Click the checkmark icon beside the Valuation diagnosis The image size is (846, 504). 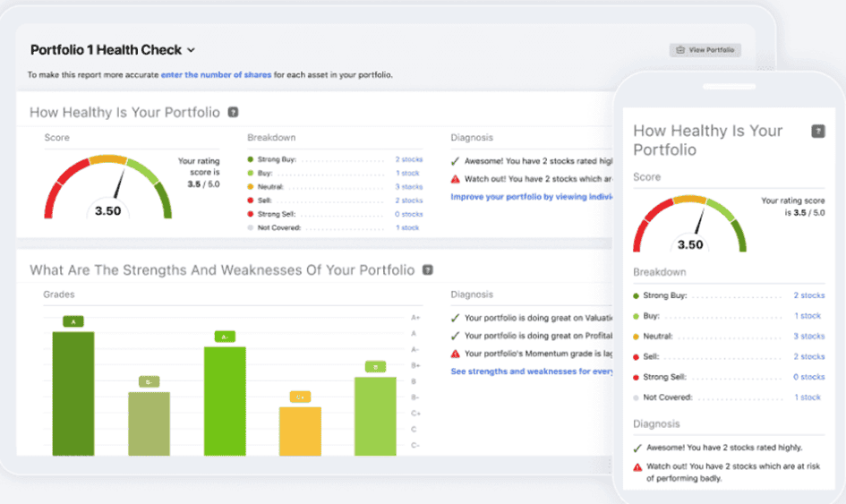[x=456, y=318]
